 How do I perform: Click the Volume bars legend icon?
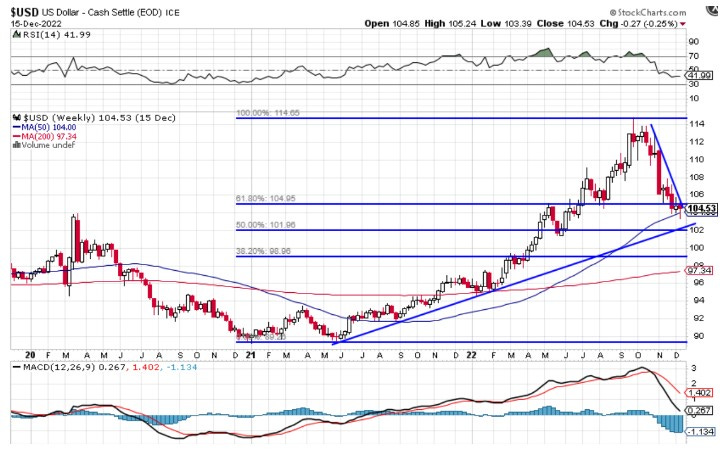click(x=13, y=145)
